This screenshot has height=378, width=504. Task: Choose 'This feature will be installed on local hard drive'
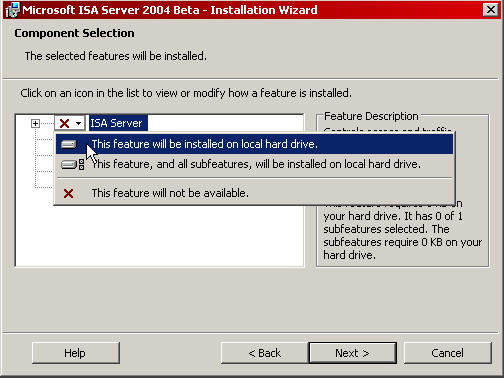click(254, 144)
